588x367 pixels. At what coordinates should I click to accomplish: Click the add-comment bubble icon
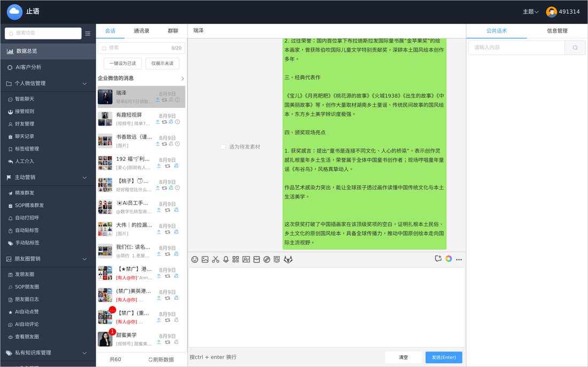438,259
